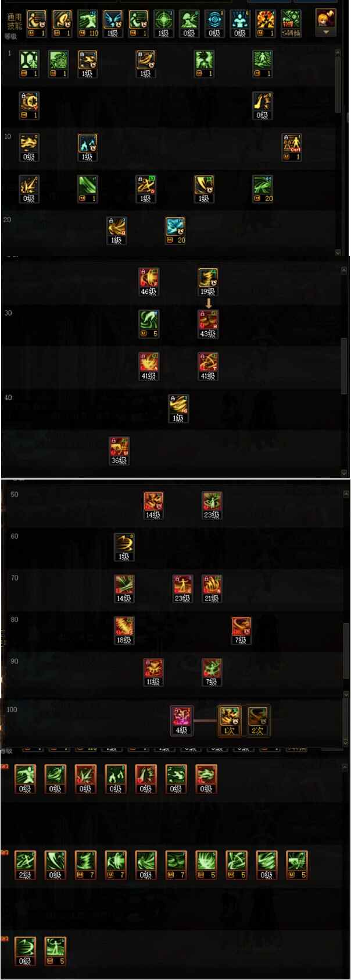The width and height of the screenshot is (351, 980).
Task: Click the general skill icon labeled 110
Action: pyautogui.click(x=88, y=23)
